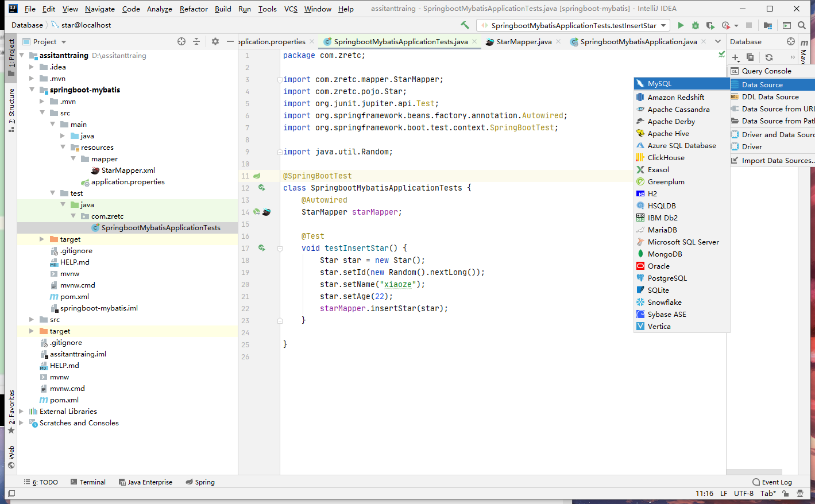
Task: Click the UTF-8 encoding in status bar
Action: coord(743,494)
